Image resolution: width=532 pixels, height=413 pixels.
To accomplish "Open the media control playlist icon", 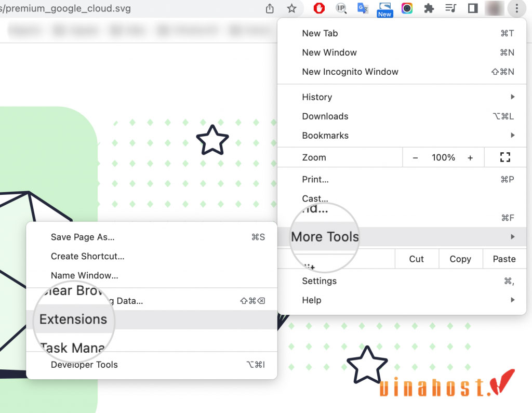I will click(450, 8).
